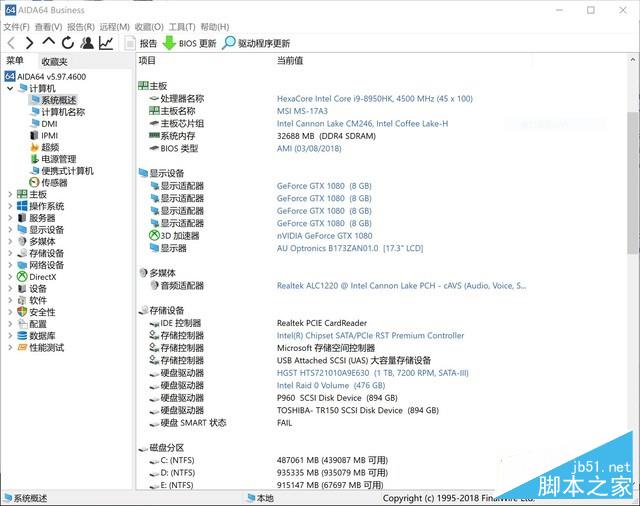Open the MSI MS-17A3 link
The image size is (640, 506).
(x=302, y=111)
